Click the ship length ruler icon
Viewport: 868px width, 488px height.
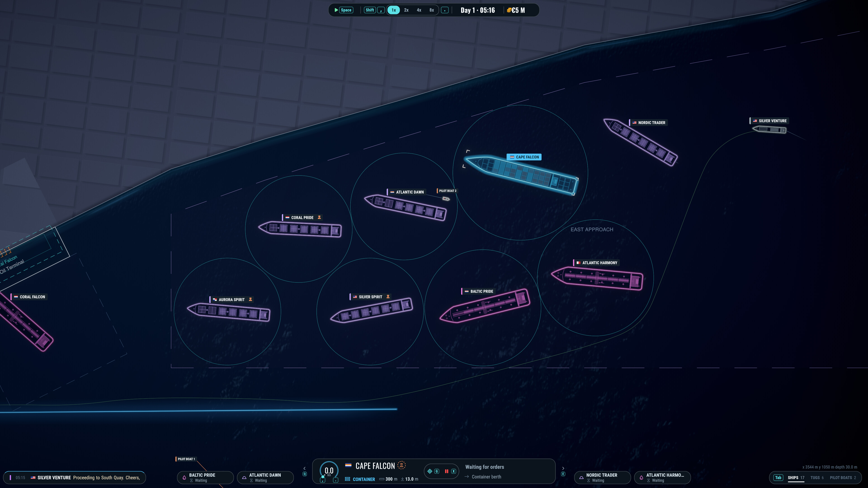click(381, 479)
